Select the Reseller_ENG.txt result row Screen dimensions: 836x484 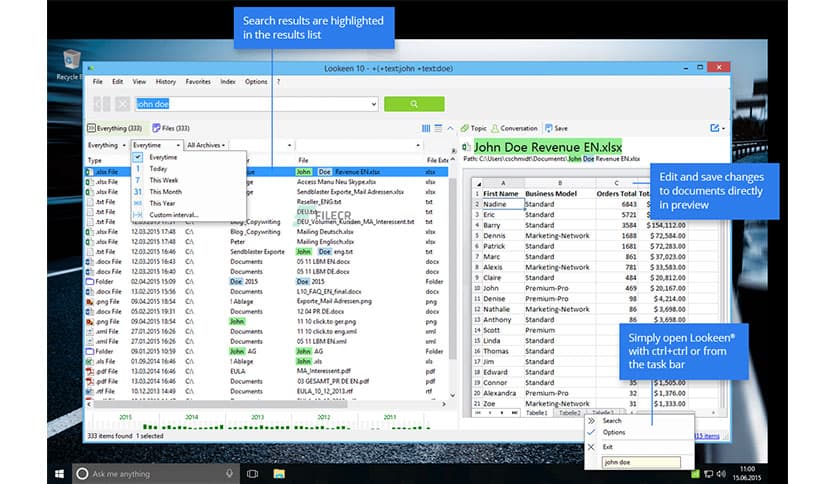click(x=267, y=202)
